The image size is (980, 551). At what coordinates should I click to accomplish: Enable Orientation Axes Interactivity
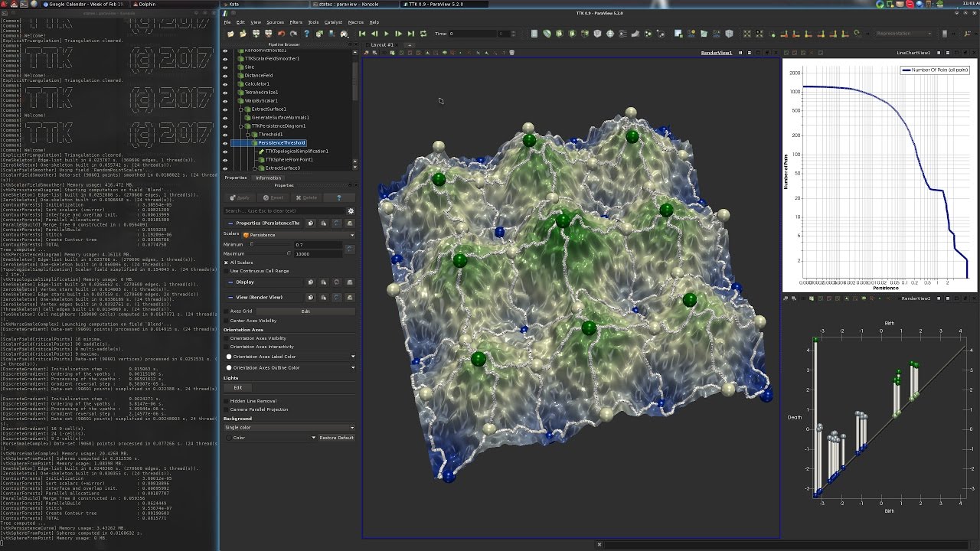click(x=227, y=347)
